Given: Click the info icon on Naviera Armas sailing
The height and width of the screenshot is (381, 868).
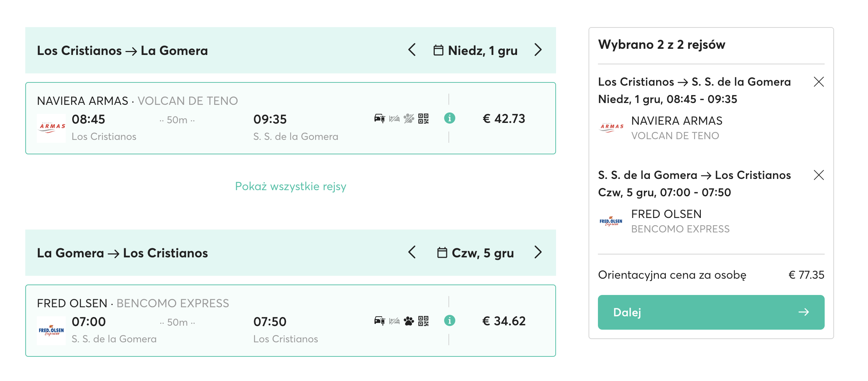Looking at the screenshot, I should (450, 118).
